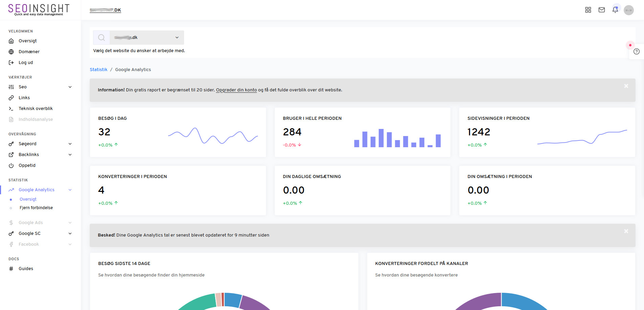Click a segment of the Besøg donut chart
This screenshot has width=644, height=310.
coord(203,301)
